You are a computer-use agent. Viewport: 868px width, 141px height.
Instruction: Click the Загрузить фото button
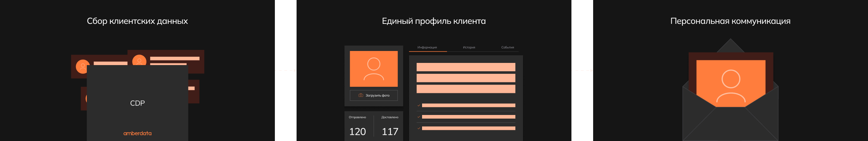374,95
